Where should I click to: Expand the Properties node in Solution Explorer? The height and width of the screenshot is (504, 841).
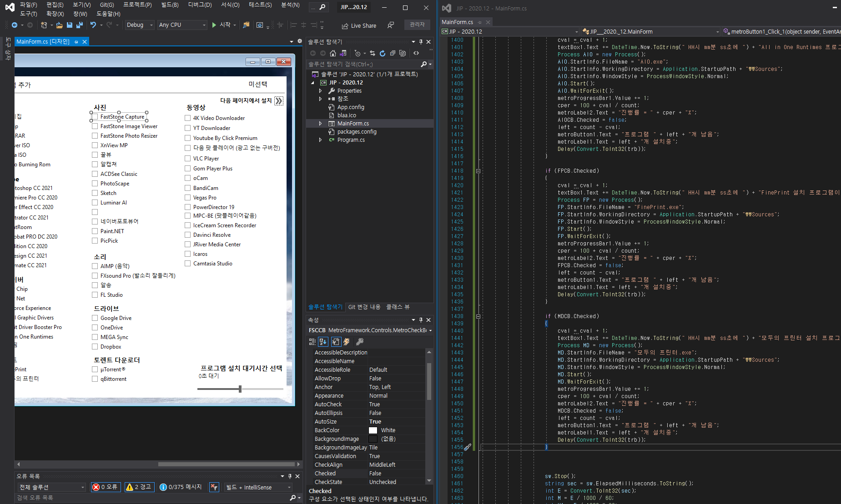[x=320, y=91]
